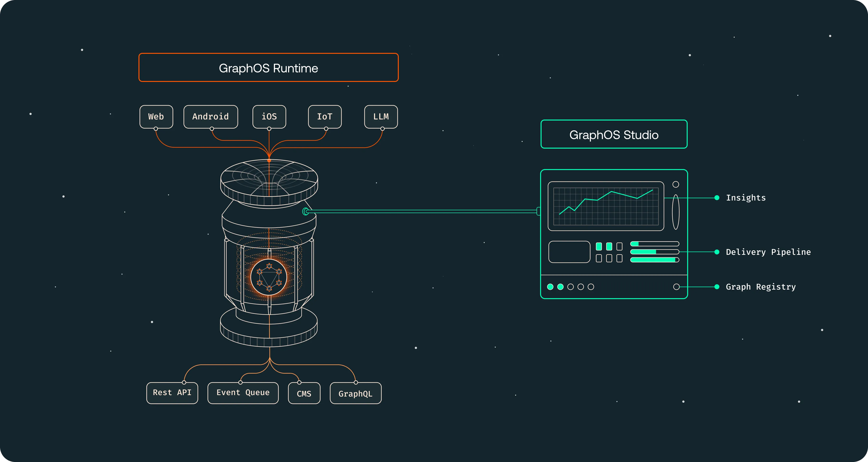Image resolution: width=868 pixels, height=462 pixels.
Task: Select the Android client box
Action: pos(211,117)
